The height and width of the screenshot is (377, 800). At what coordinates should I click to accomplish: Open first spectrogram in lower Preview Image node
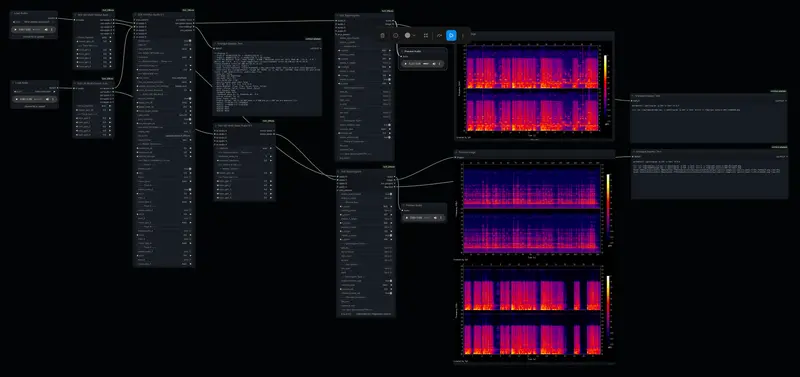533,211
